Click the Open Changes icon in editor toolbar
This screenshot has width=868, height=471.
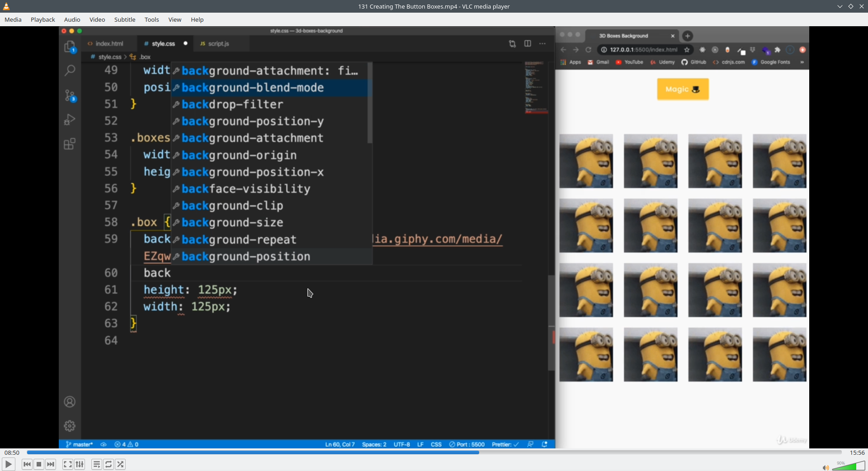[512, 44]
